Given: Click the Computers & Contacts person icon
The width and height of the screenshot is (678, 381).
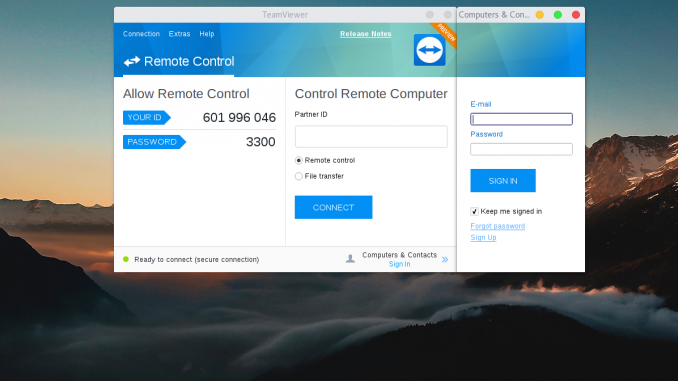Looking at the screenshot, I should [x=350, y=259].
